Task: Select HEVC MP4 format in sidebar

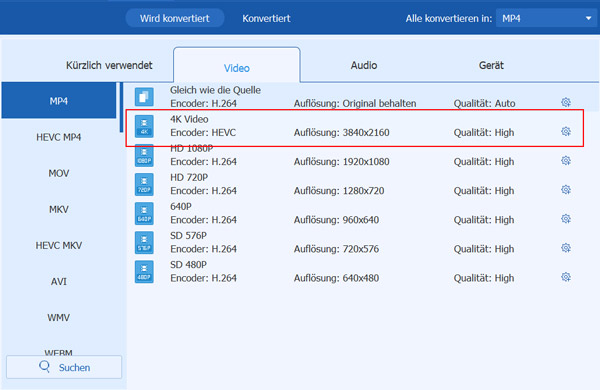Action: point(59,137)
